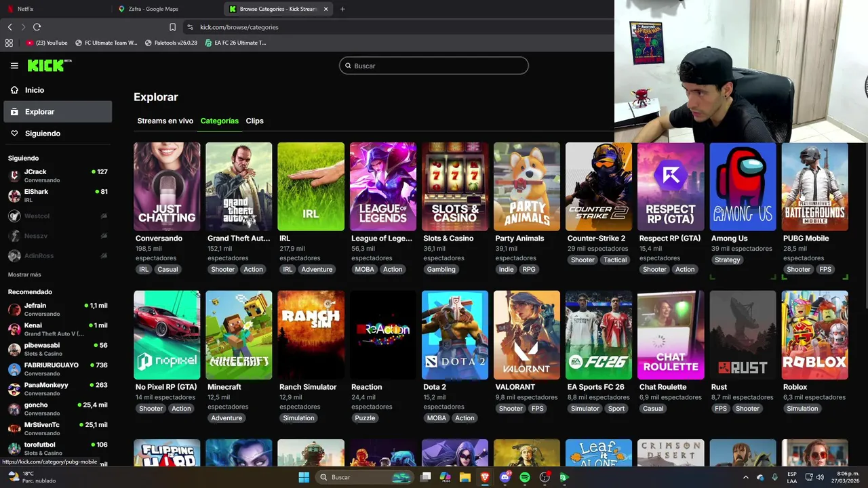Open Paletools v26.0.28 bookmark

[x=171, y=43]
